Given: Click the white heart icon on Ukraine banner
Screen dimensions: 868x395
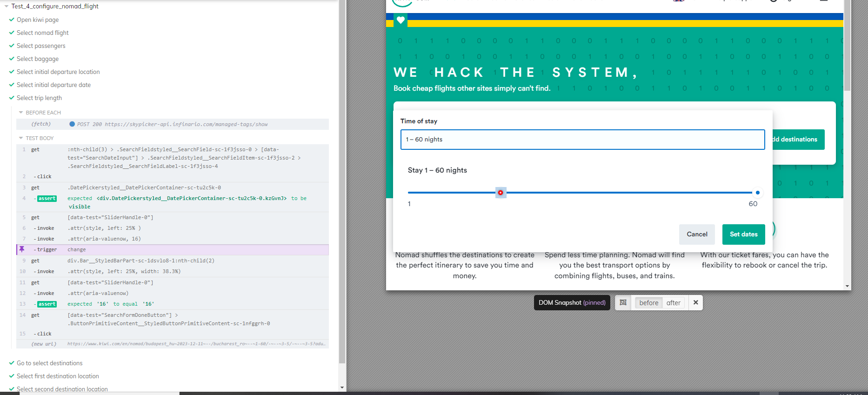Looking at the screenshot, I should (x=401, y=20).
